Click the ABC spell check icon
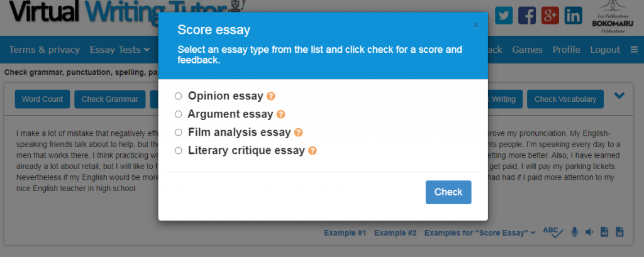644x257 pixels. [553, 232]
